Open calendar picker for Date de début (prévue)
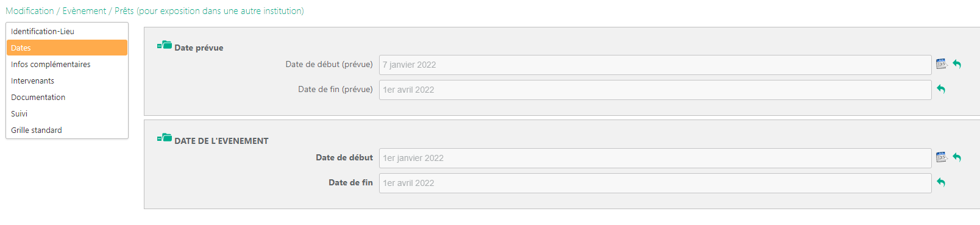Image resolution: width=980 pixels, height=225 pixels. tap(942, 64)
